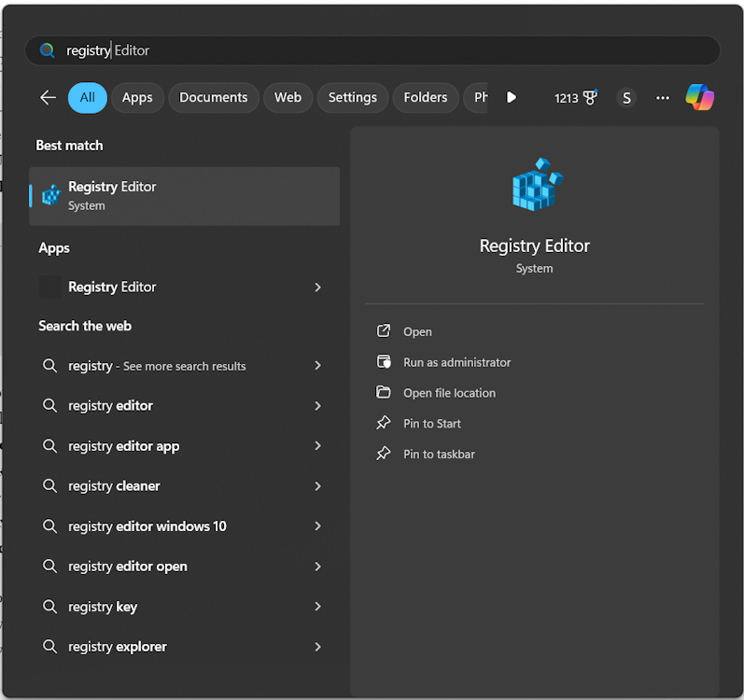The image size is (744, 700).
Task: Click the pin icon beside Pin to taskbar
Action: (x=384, y=454)
